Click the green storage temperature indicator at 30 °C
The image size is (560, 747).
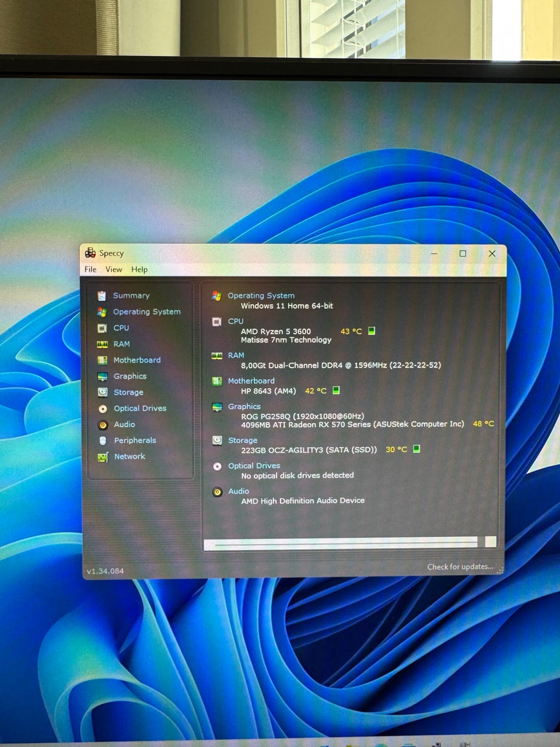pos(416,449)
